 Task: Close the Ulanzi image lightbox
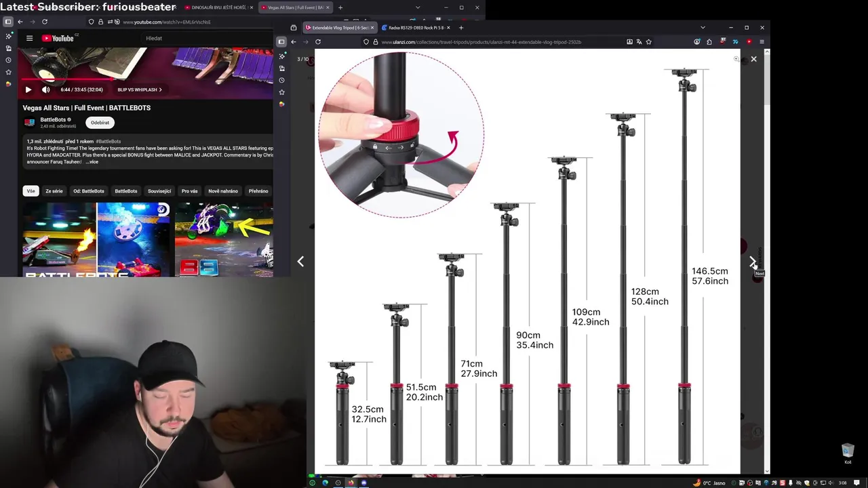pos(753,59)
